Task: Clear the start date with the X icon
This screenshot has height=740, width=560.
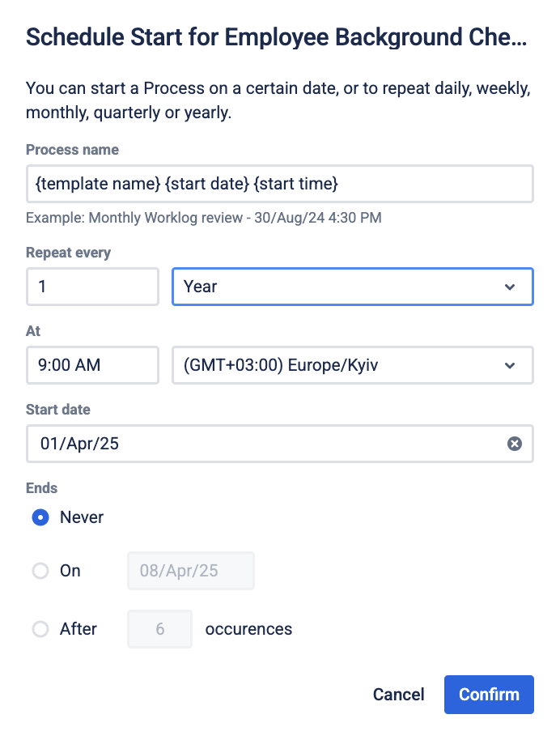Action: click(x=514, y=444)
